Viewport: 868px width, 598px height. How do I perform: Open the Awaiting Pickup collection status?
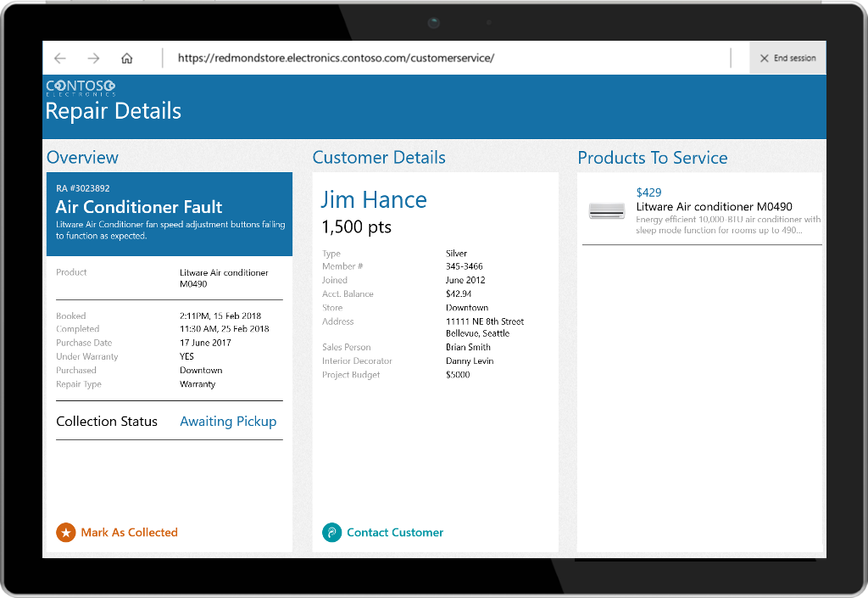click(228, 422)
